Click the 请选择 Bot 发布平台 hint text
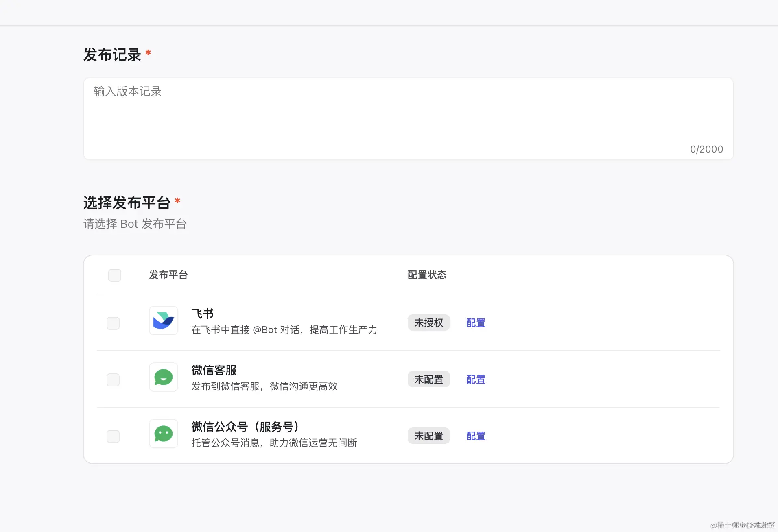The width and height of the screenshot is (778, 532). point(134,224)
